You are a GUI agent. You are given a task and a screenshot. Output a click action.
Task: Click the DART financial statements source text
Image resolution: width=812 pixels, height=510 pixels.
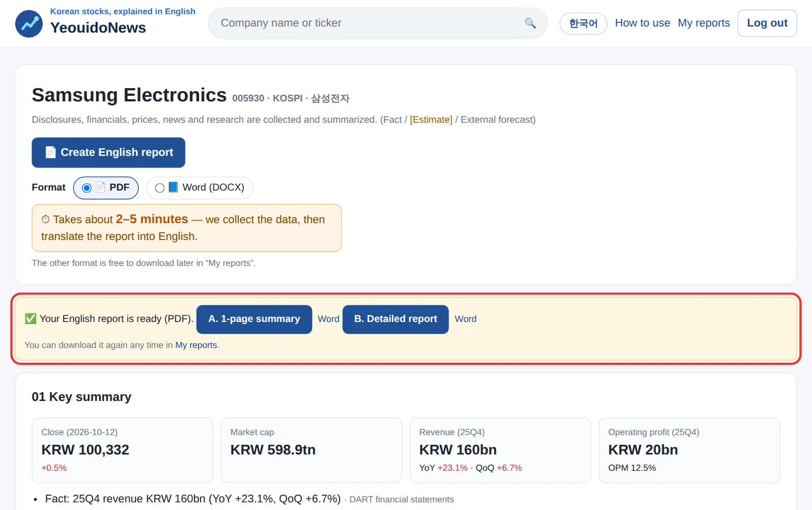tap(401, 500)
